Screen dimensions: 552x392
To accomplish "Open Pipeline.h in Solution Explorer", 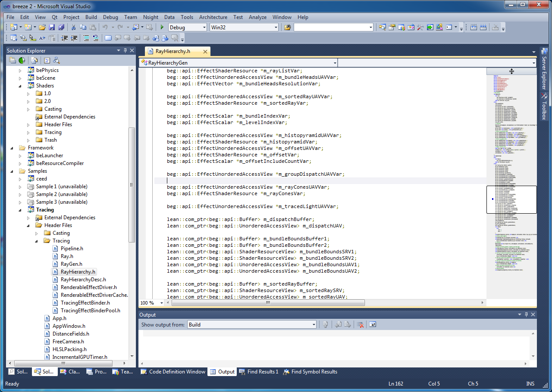I will 72,249.
